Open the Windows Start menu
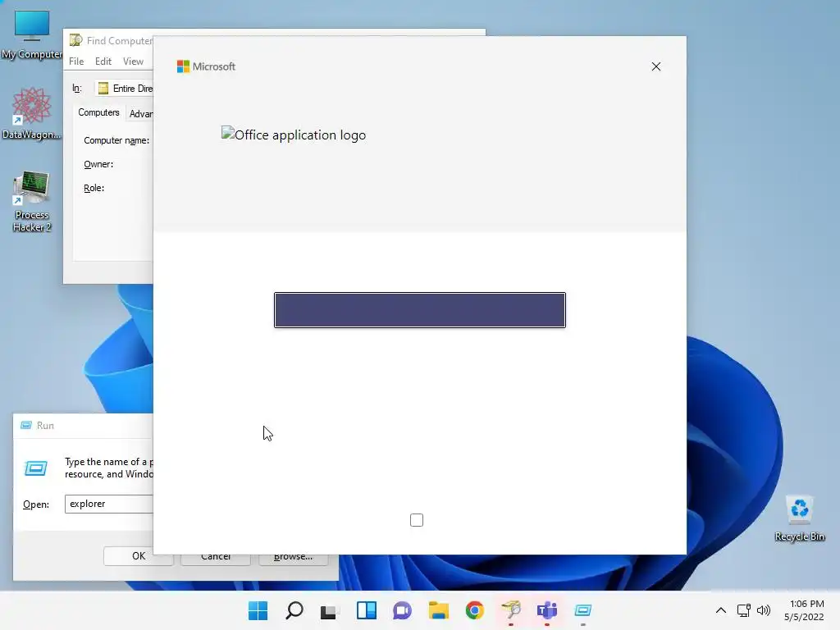 (x=258, y=610)
